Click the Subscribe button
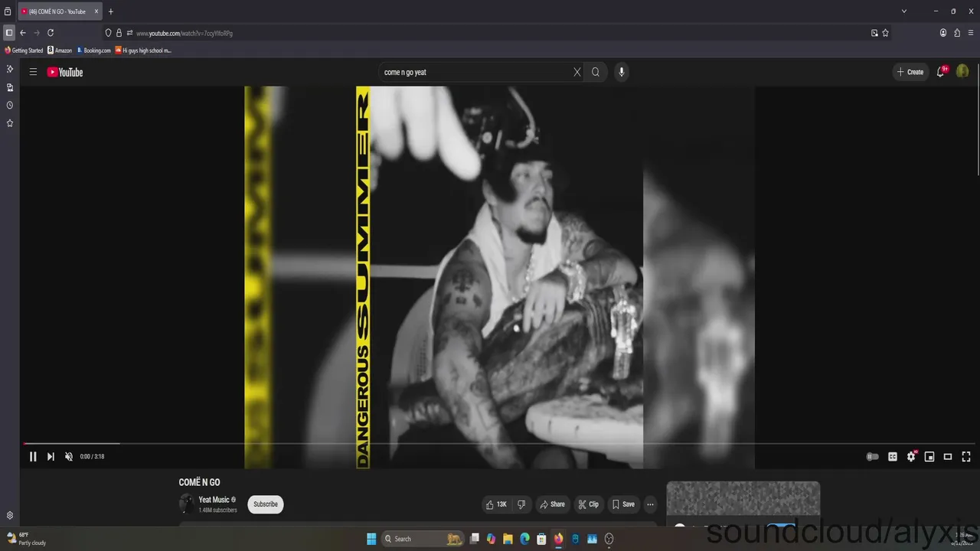 266,504
